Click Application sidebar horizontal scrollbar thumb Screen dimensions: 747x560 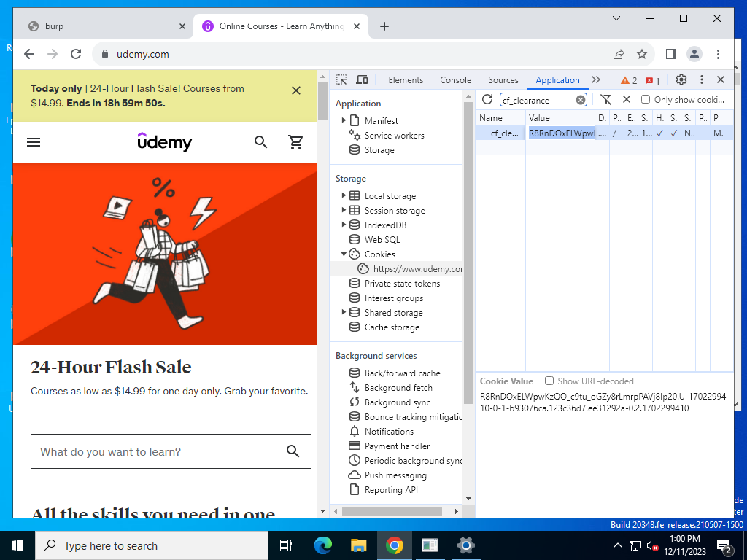point(392,511)
